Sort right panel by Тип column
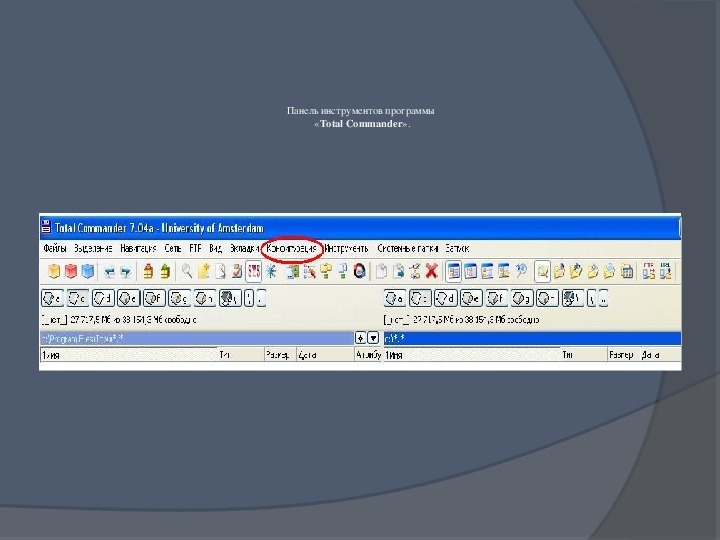This screenshot has width=720, height=540. [584, 354]
